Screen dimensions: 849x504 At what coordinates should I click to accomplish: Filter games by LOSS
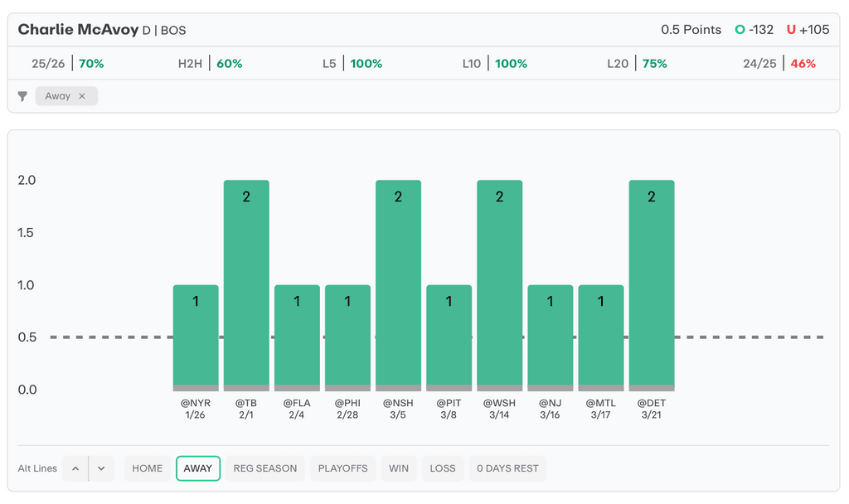443,468
